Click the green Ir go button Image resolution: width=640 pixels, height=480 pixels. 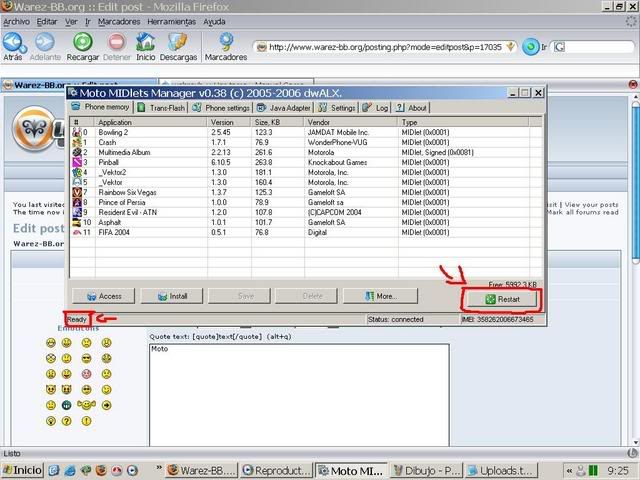pyautogui.click(x=531, y=47)
